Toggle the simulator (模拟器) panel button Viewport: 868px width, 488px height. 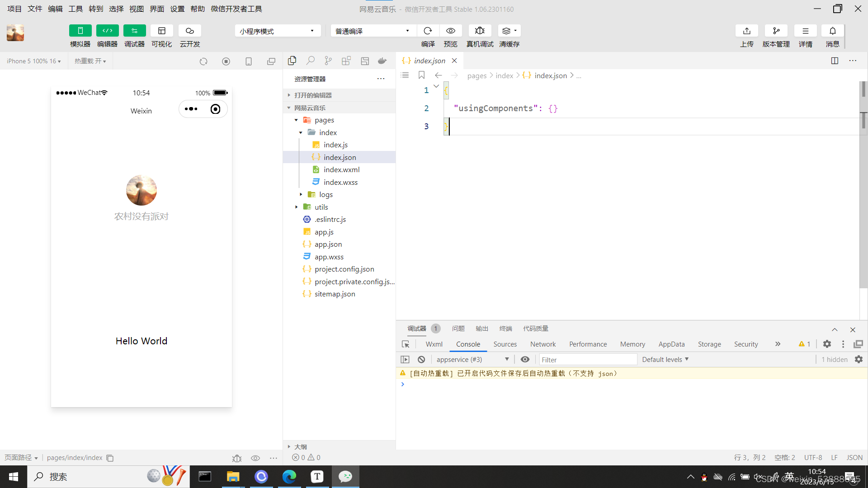point(80,31)
